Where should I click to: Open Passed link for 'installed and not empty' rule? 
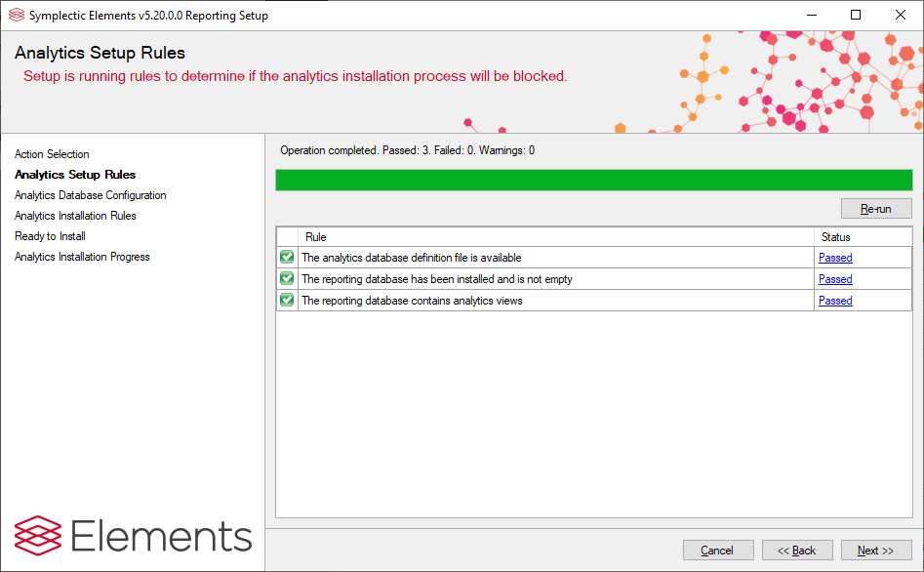tap(835, 279)
